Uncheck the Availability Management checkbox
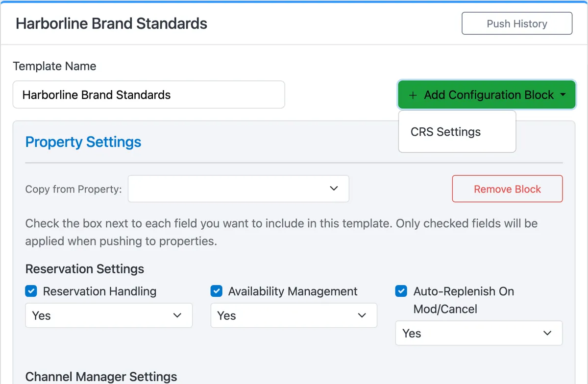The height and width of the screenshot is (384, 588). 216,291
